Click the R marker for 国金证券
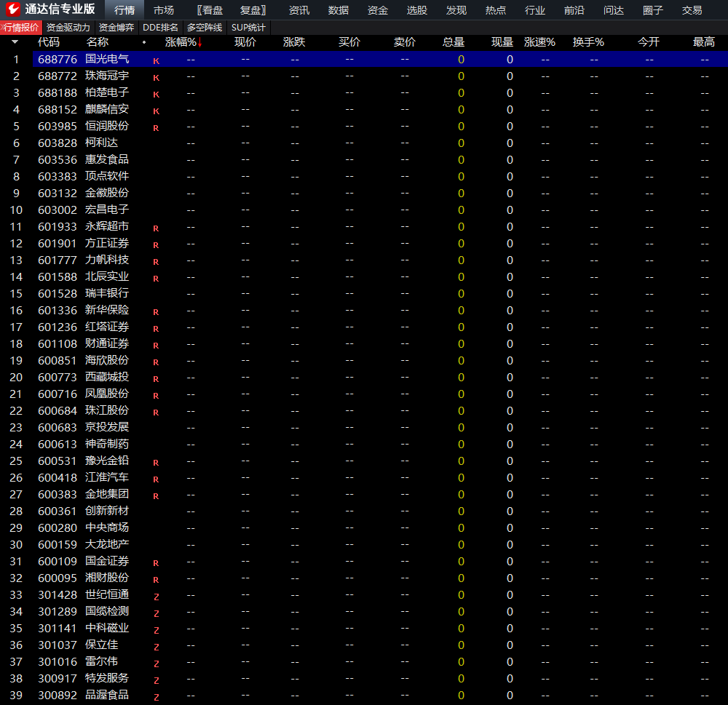728x705 pixels. tap(156, 563)
